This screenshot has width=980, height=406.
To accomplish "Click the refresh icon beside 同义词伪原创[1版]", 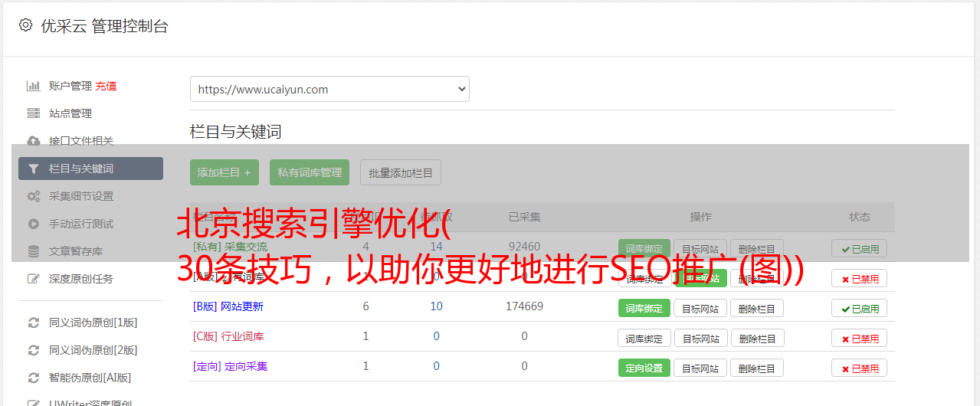I will (x=34, y=323).
